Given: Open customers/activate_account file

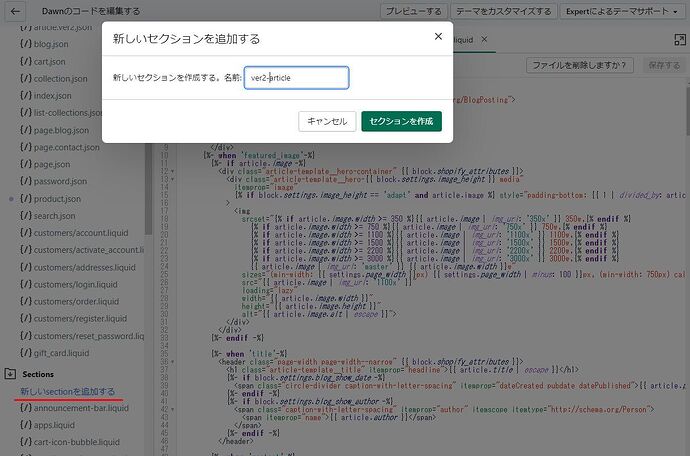Looking at the screenshot, I should pyautogui.click(x=88, y=250).
